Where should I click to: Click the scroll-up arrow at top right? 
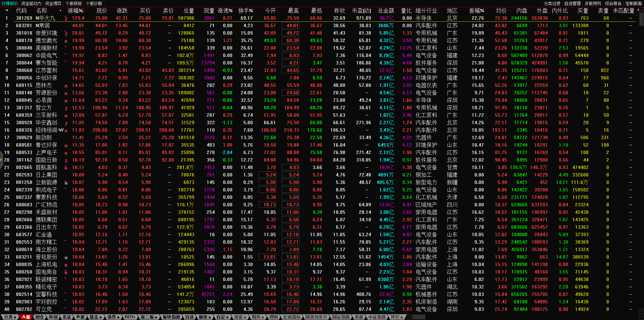pyautogui.click(x=641, y=10)
